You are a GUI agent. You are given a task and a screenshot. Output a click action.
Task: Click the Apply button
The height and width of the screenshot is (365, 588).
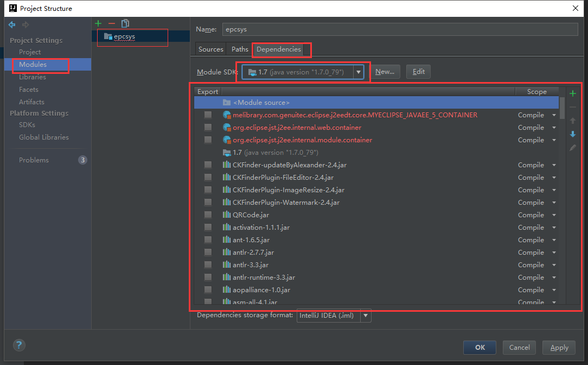coord(559,348)
